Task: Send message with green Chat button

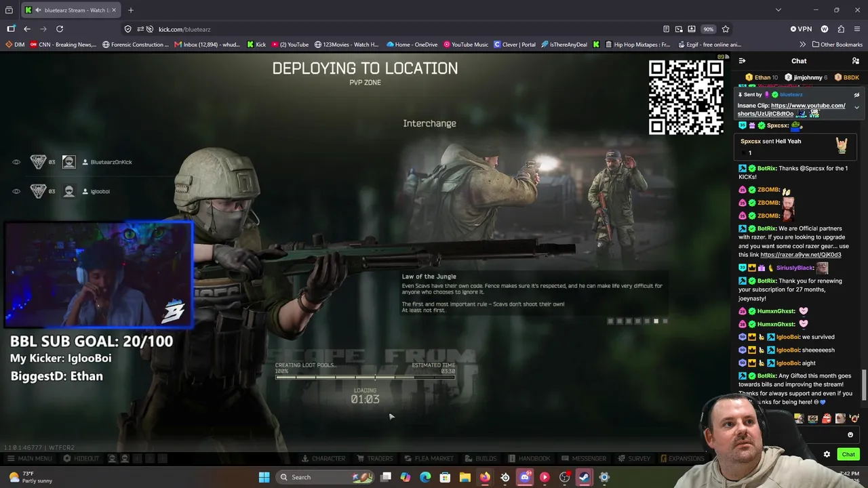Action: pos(848,454)
